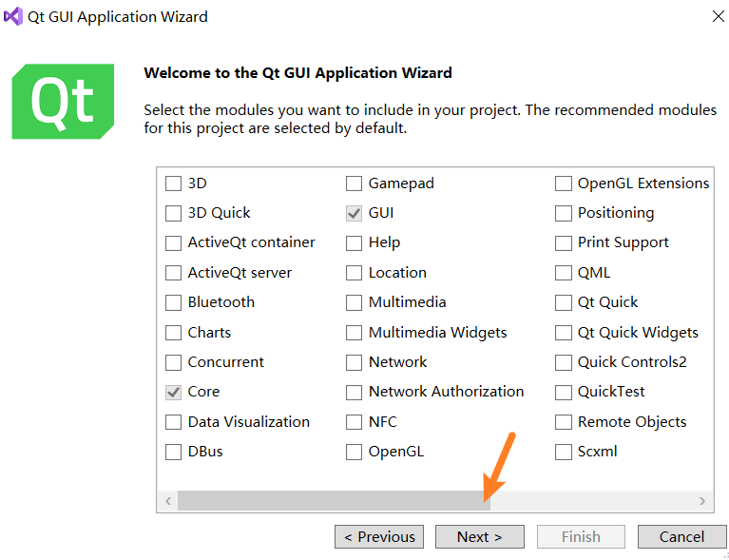Viewport: 729px width, 560px height.
Task: Enable the QML module checkbox
Action: [563, 273]
